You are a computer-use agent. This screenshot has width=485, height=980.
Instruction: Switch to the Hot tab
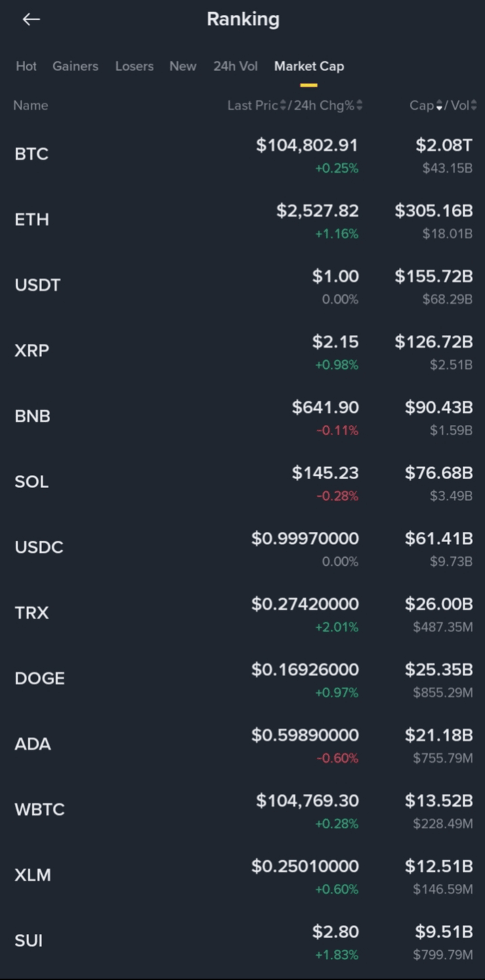[x=26, y=66]
